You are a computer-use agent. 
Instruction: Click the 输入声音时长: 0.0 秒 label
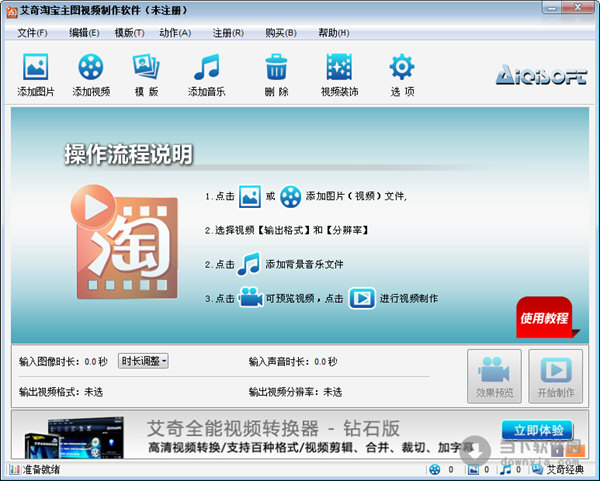click(293, 361)
